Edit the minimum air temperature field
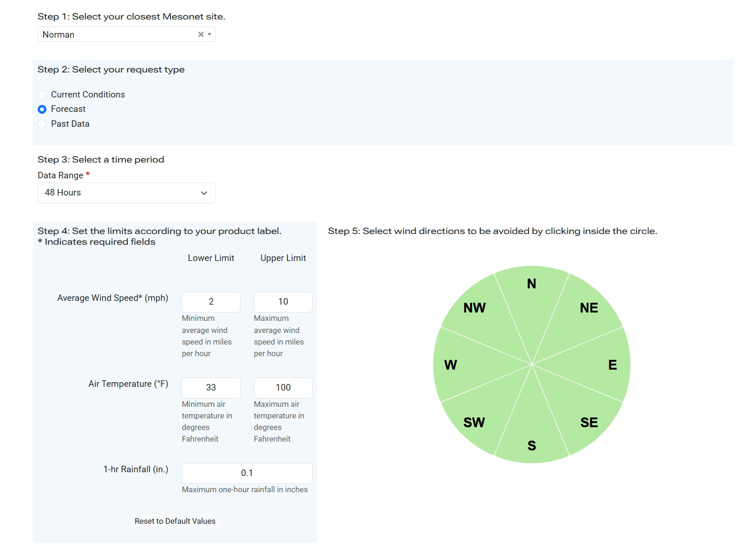The image size is (745, 560). point(211,388)
